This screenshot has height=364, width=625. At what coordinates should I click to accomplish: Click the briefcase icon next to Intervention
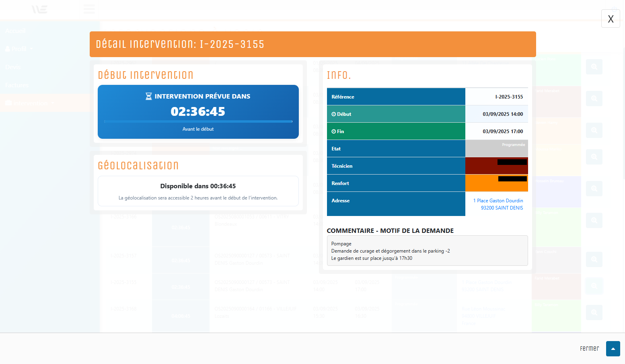tap(8, 103)
